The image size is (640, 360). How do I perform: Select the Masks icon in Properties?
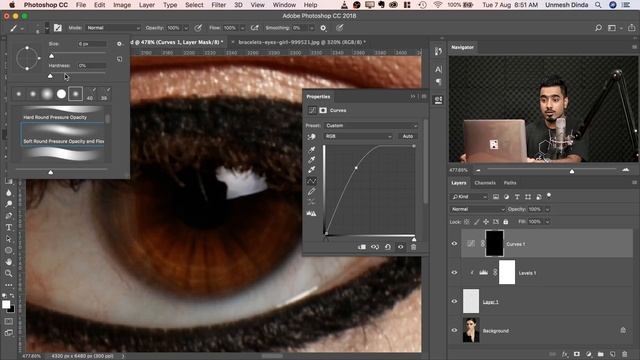coord(323,110)
